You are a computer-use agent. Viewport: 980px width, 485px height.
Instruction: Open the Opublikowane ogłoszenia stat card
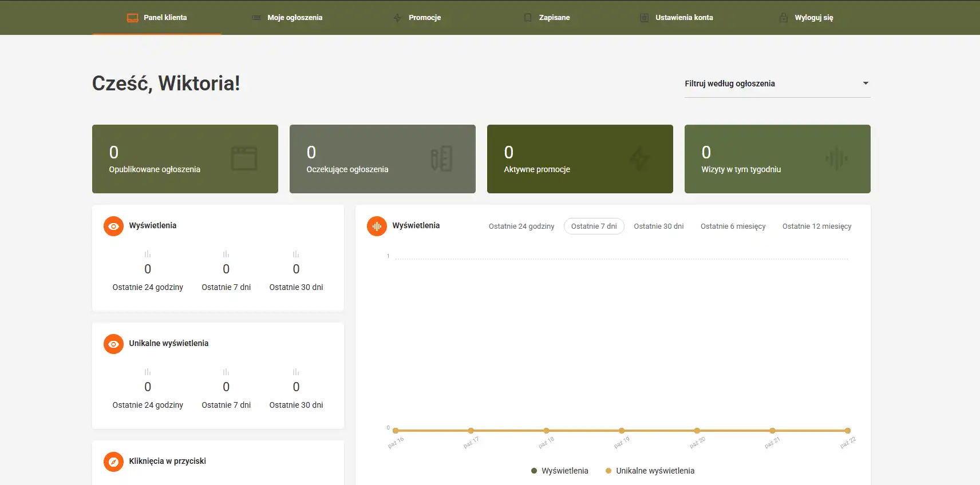pos(185,159)
